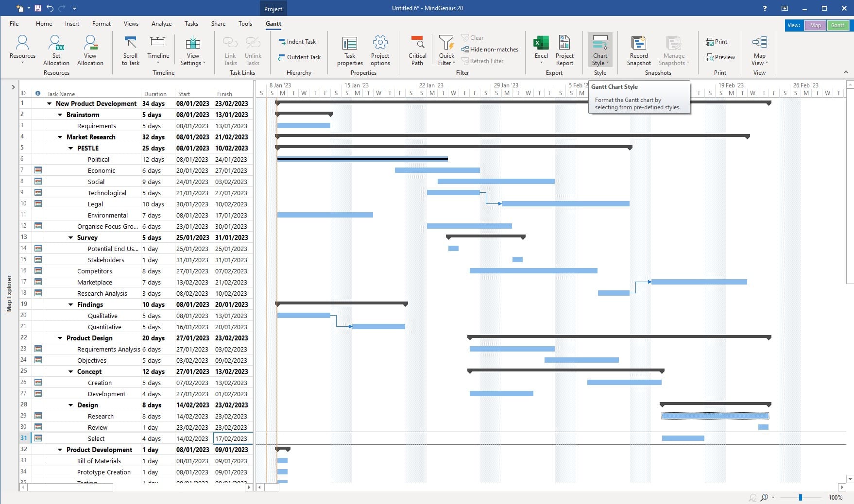Click the zoom slider handle
The image size is (854, 504).
tap(800, 497)
